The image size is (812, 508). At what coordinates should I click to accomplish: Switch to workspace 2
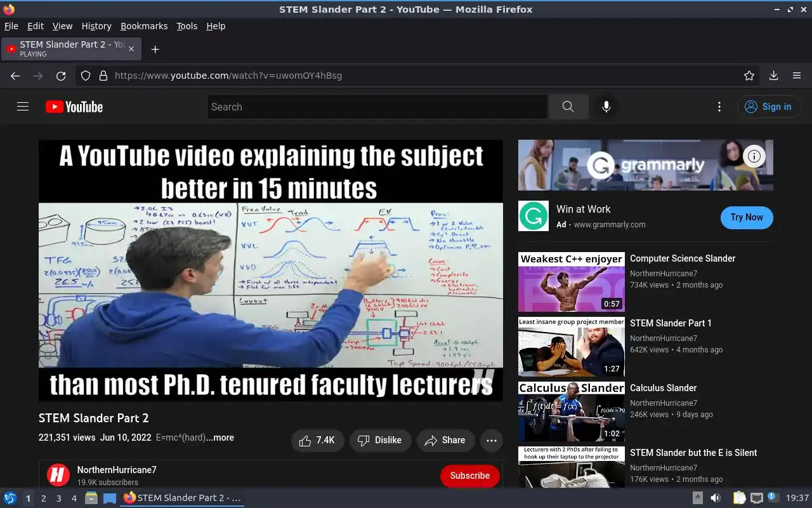coord(43,498)
